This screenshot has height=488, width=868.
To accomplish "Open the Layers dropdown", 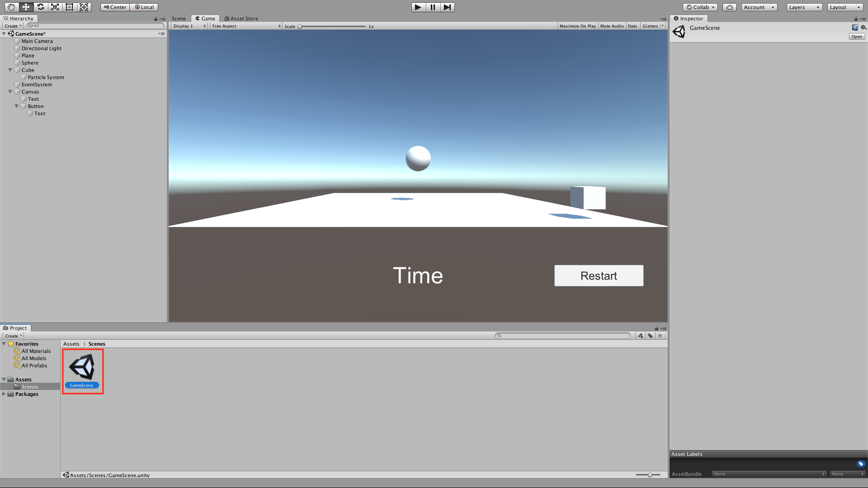I will point(804,7).
